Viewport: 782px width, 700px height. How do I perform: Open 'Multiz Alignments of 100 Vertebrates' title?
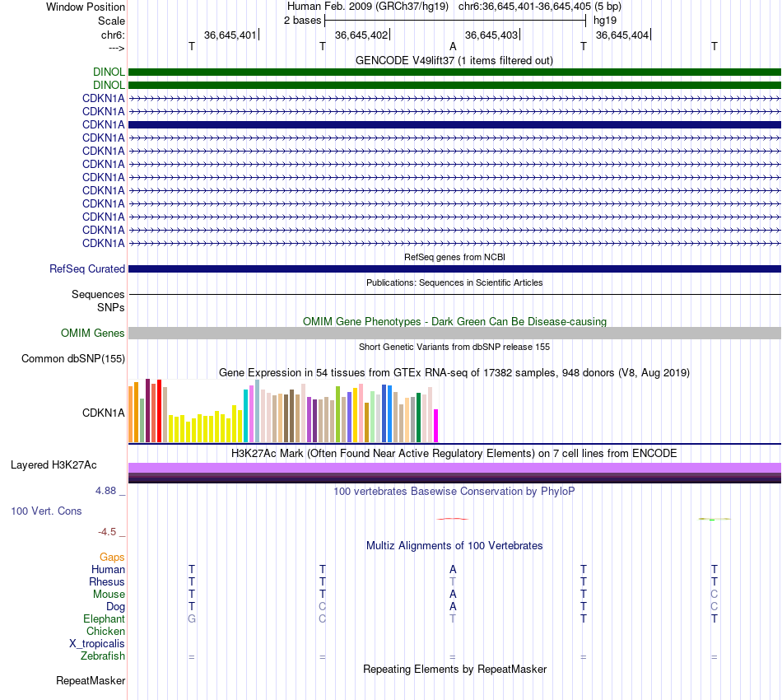(x=454, y=545)
